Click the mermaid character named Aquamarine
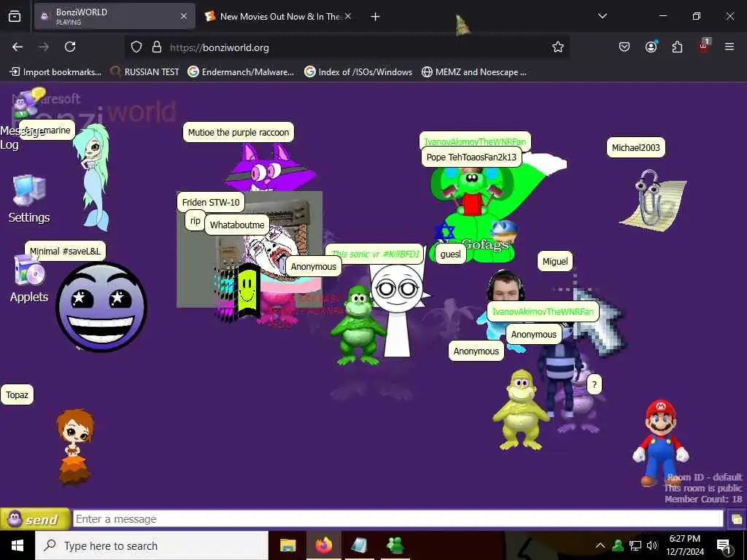This screenshot has height=560, width=747. pyautogui.click(x=93, y=176)
